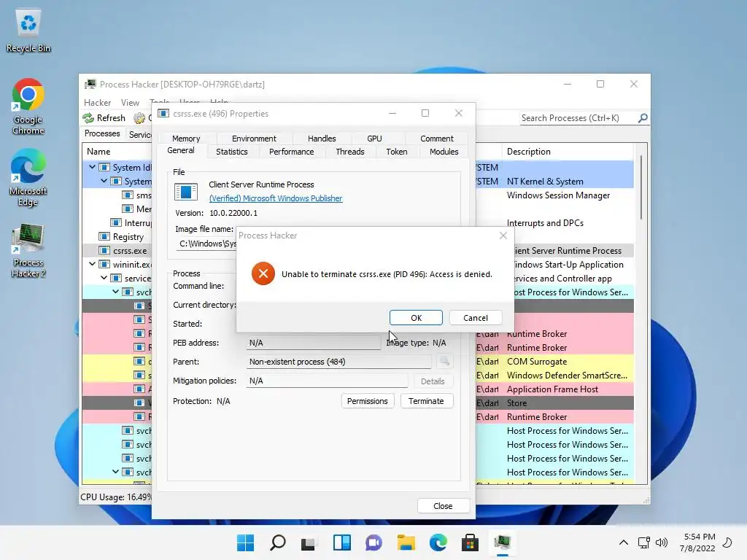Click the Name column header
The height and width of the screenshot is (560, 747).
98,152
